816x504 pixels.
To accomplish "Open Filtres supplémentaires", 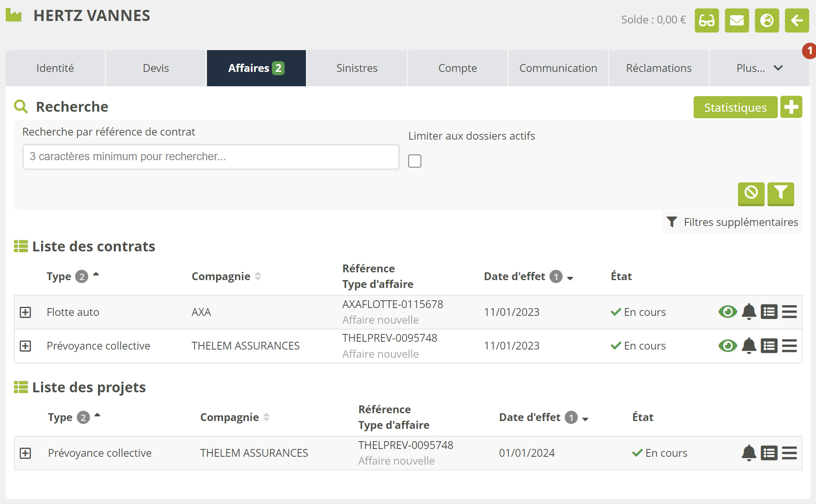I will 733,222.
